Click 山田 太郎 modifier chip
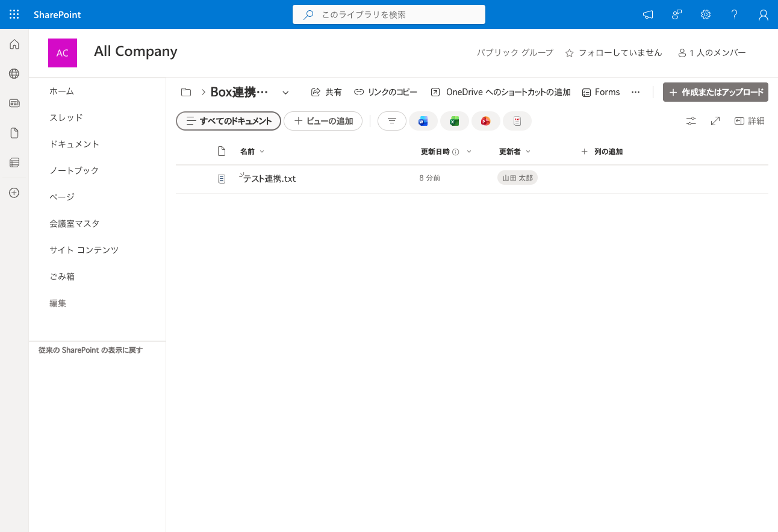 517,178
